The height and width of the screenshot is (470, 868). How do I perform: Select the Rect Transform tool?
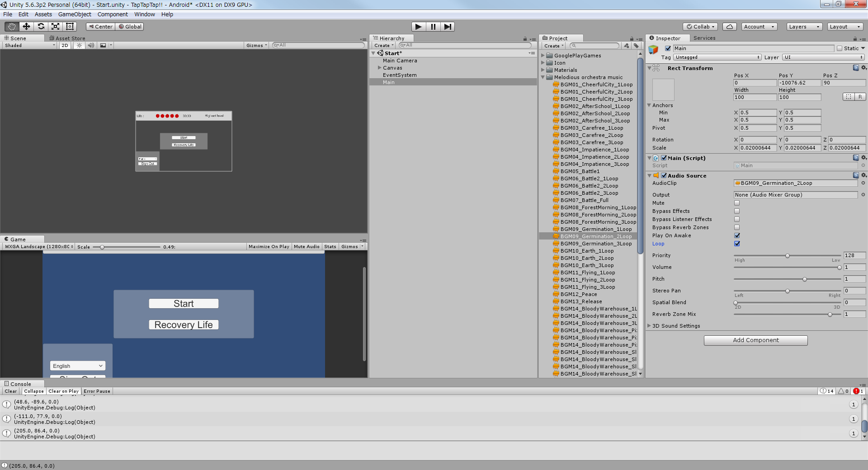click(70, 27)
